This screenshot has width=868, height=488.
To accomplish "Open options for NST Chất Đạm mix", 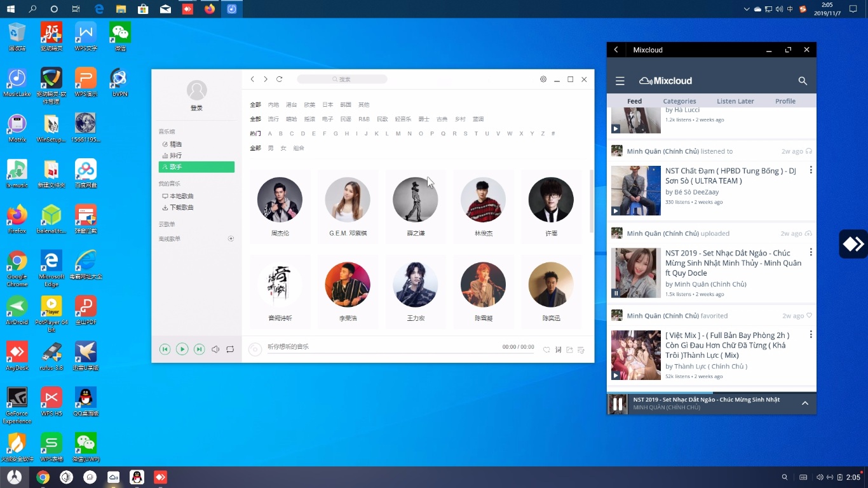I will point(811,170).
